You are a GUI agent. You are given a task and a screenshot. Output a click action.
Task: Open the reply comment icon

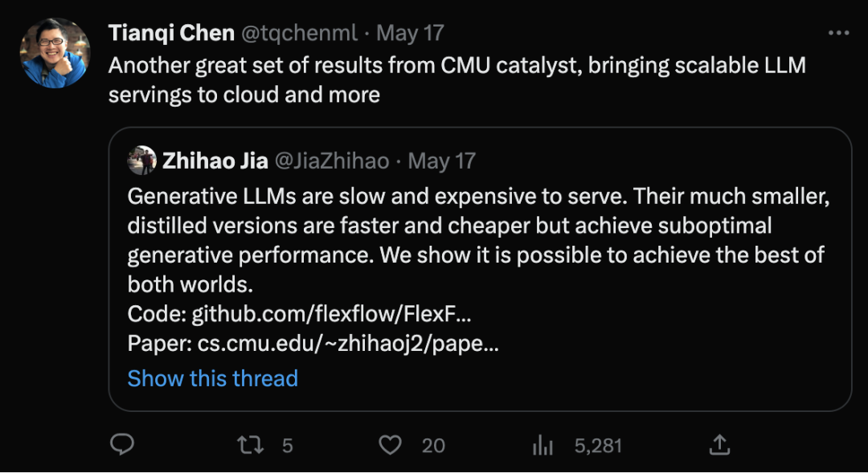click(x=122, y=444)
